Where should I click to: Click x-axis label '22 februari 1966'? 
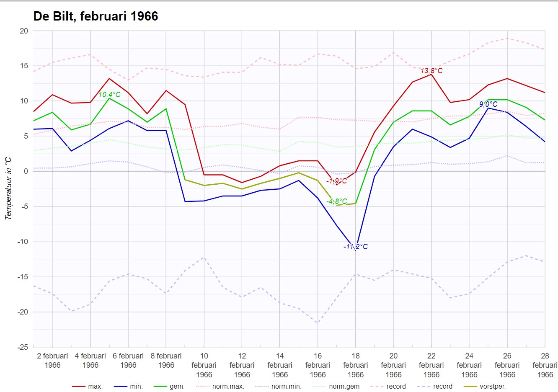tap(431, 365)
